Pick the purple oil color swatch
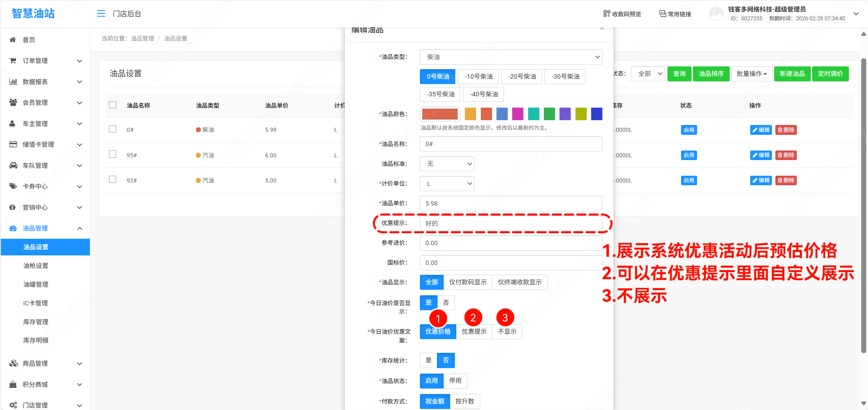Image resolution: width=868 pixels, height=410 pixels. click(x=565, y=114)
